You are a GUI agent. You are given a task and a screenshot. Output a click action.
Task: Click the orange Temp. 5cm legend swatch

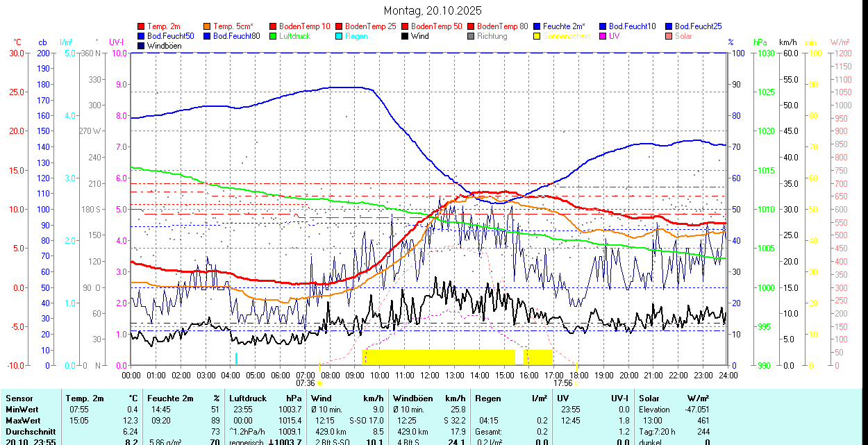point(208,26)
